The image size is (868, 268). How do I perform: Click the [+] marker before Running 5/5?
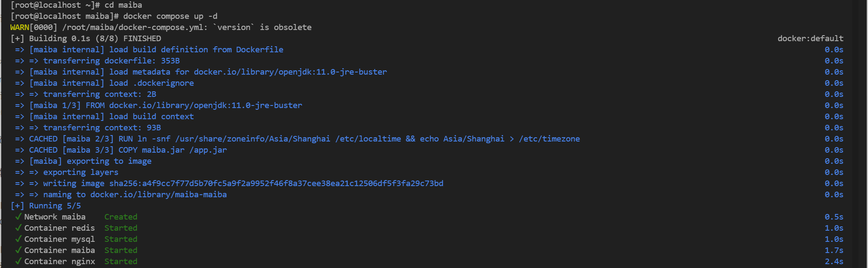point(17,206)
